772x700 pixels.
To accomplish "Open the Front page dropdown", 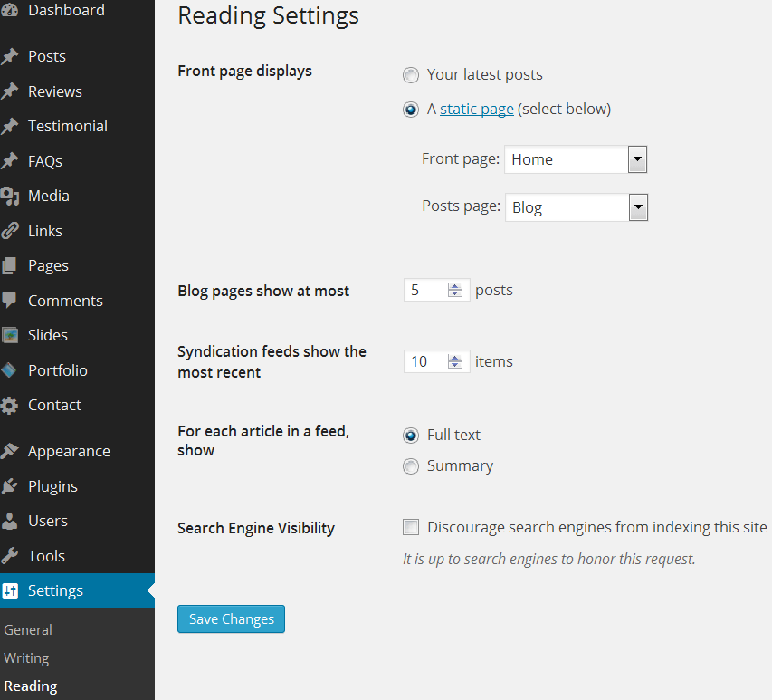I will coord(637,160).
